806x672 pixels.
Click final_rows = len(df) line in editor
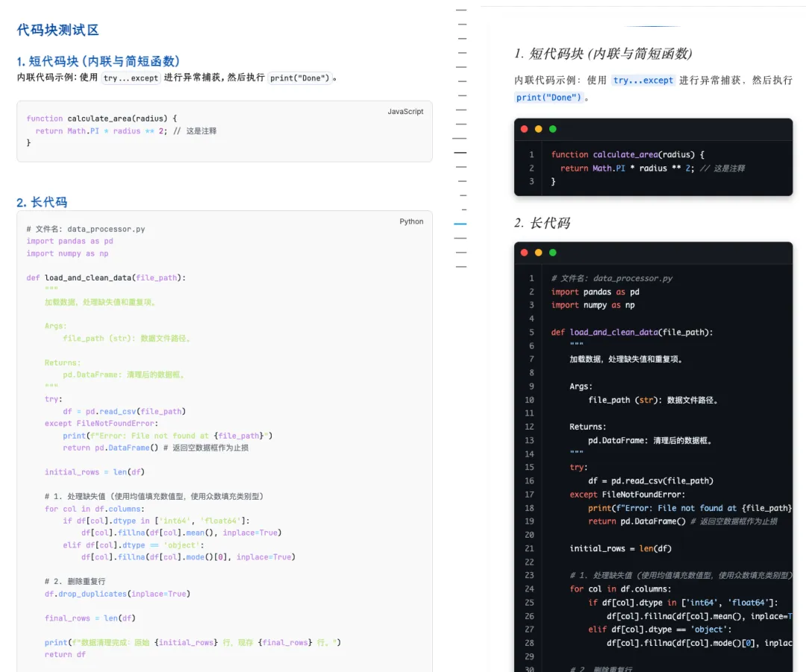[x=90, y=618]
